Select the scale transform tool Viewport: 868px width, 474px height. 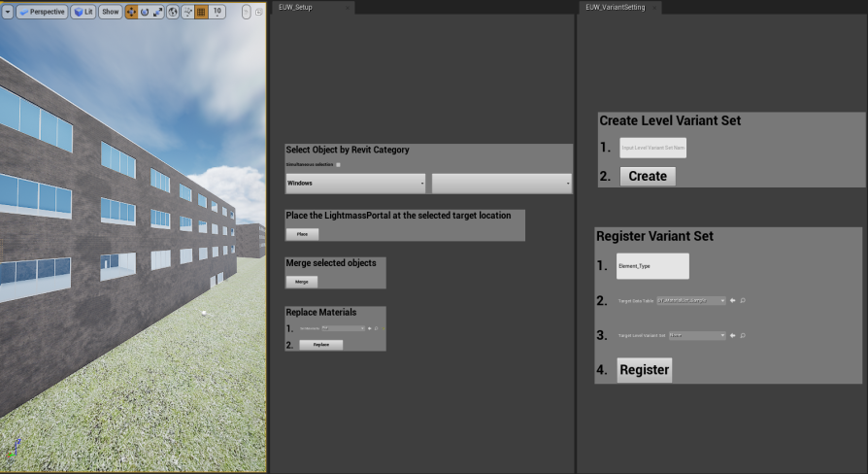[x=157, y=12]
